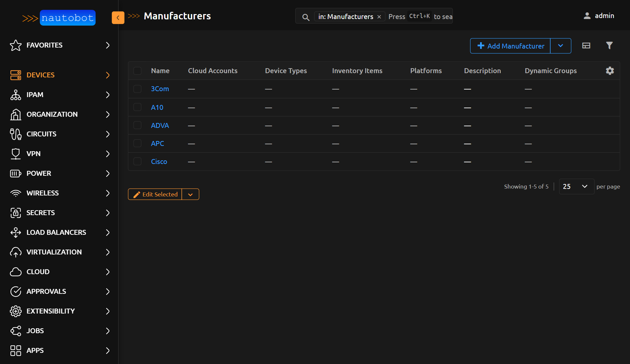Click the filter funnel icon above the table
This screenshot has height=364, width=630.
(609, 45)
